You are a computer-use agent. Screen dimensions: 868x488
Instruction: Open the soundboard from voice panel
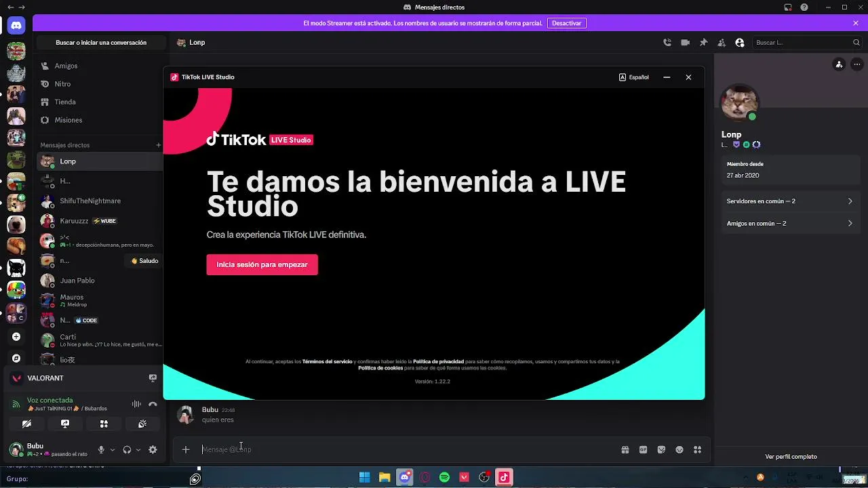142,424
